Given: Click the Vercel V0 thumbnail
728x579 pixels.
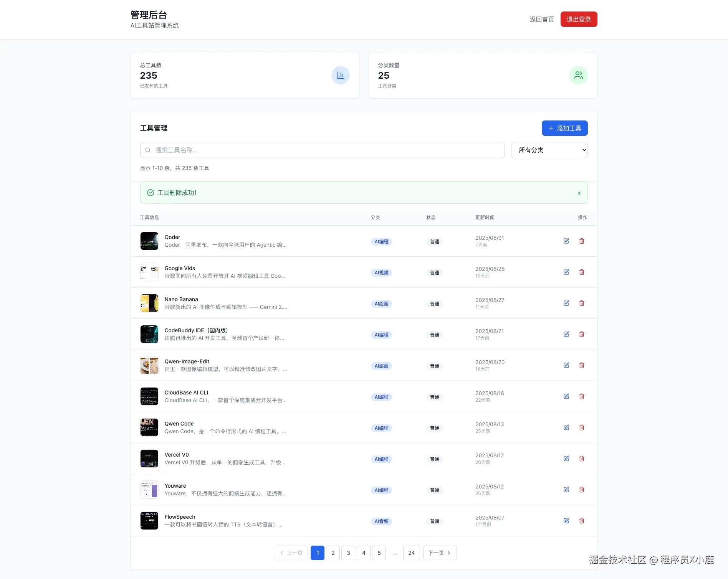Looking at the screenshot, I should 149,459.
